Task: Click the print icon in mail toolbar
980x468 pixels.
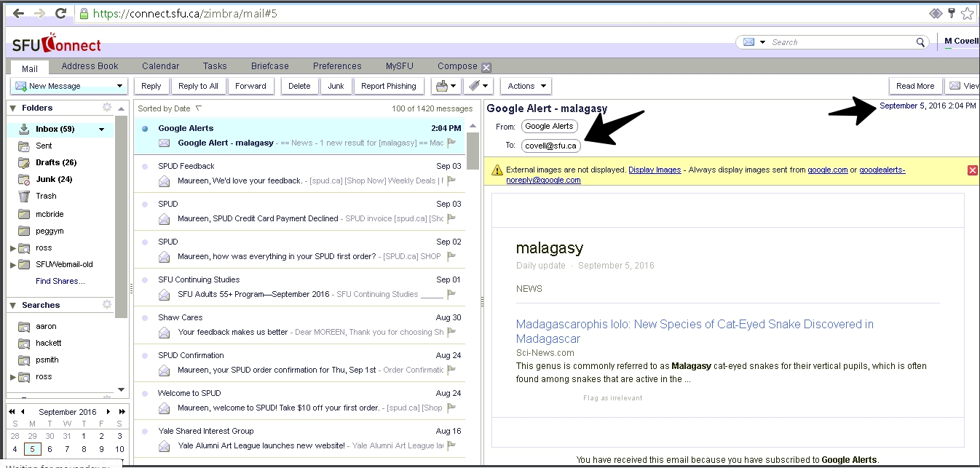Action: [441, 86]
